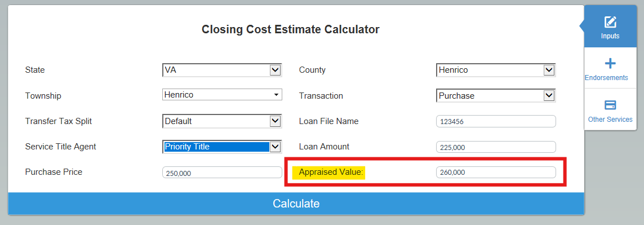
Task: Click the Inputs edit pencil icon
Action: [610, 22]
